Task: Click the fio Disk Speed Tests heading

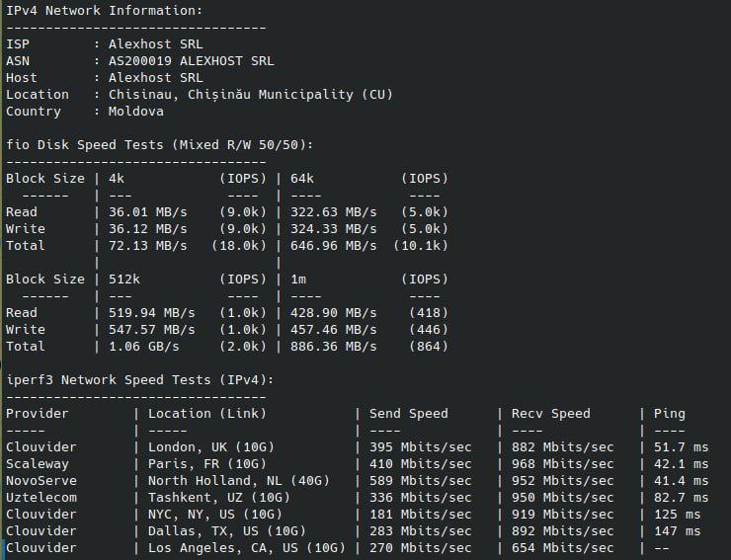Action: (x=159, y=145)
